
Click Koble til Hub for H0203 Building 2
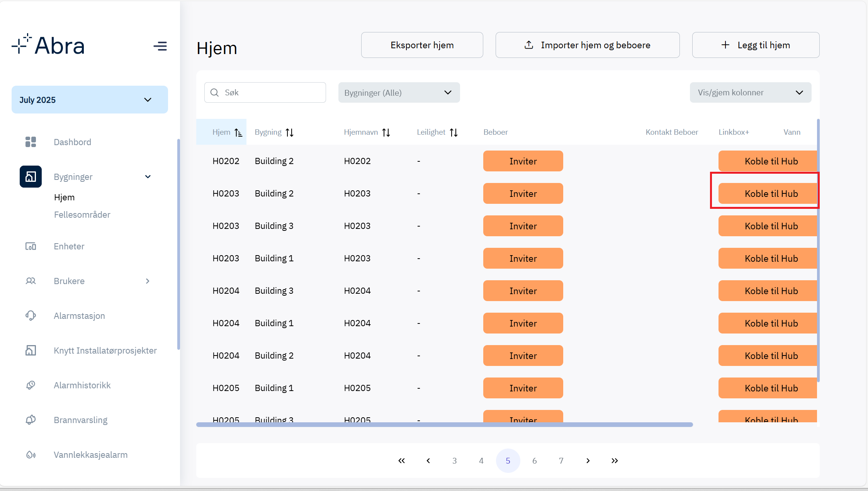pos(768,193)
